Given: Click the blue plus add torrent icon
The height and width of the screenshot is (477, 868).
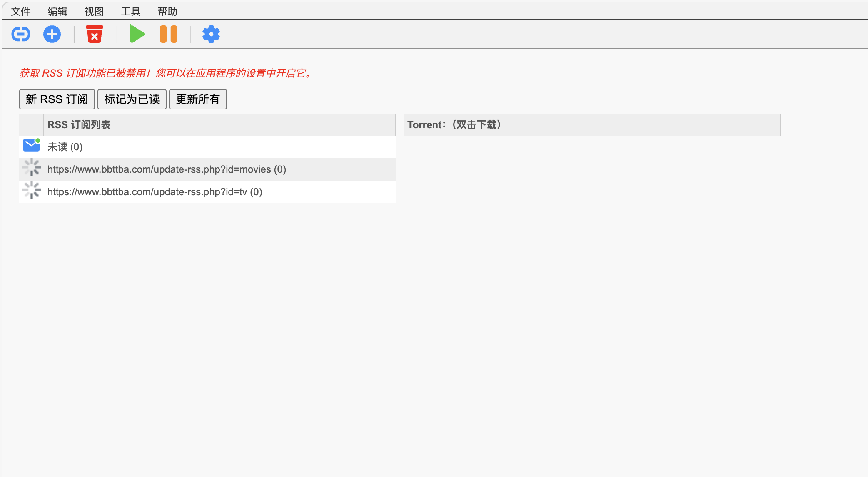Looking at the screenshot, I should tap(52, 34).
